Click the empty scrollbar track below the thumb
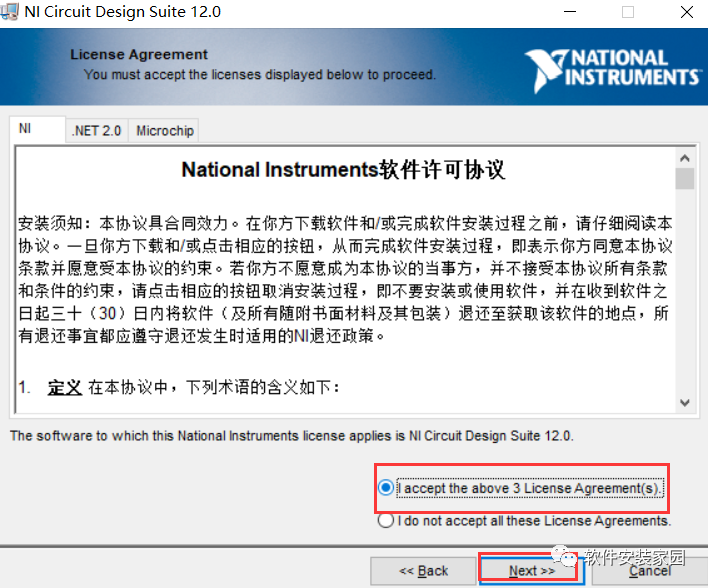This screenshot has width=708, height=588. point(685,300)
